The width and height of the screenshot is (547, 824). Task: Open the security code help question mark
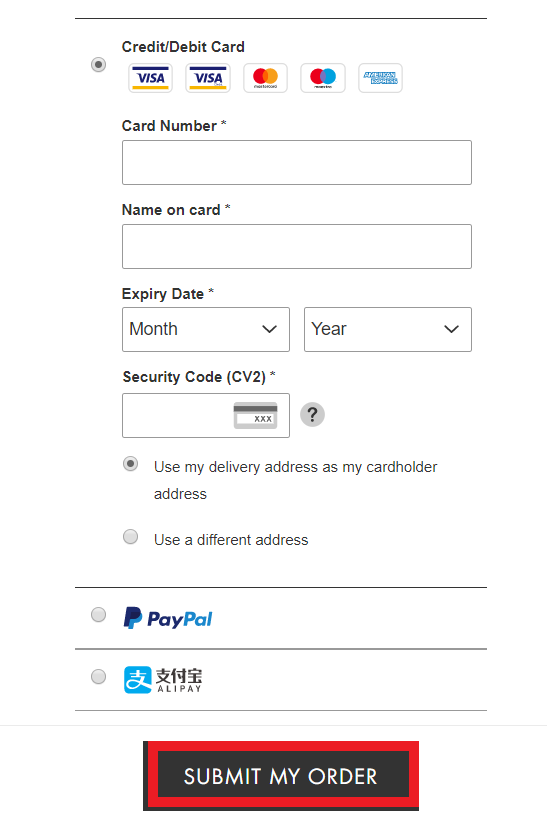point(312,415)
